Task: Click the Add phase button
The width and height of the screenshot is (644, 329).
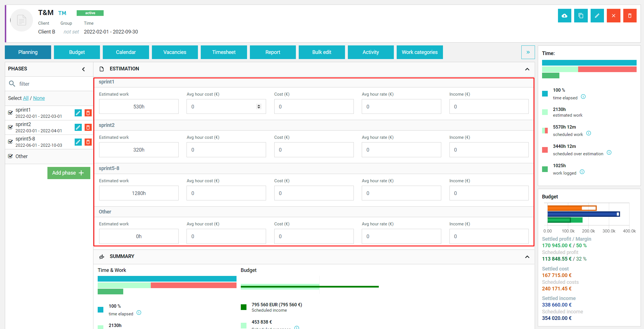Action: coord(69,173)
